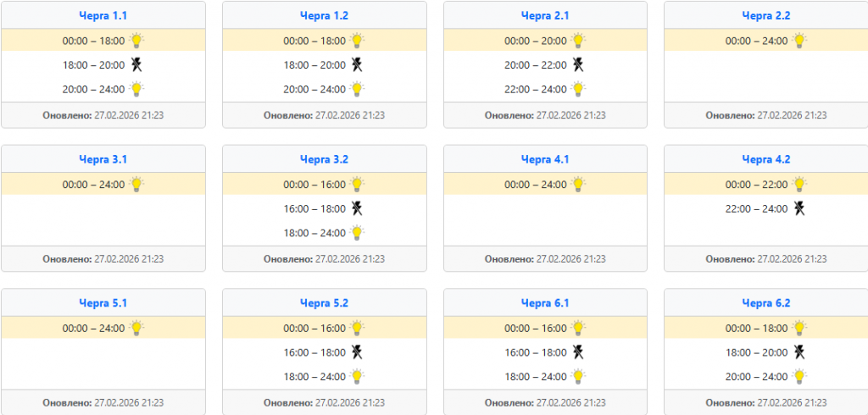Click the light bulb beside Черга 1.2 20:00–24:00
The image size is (868, 415).
tap(358, 89)
